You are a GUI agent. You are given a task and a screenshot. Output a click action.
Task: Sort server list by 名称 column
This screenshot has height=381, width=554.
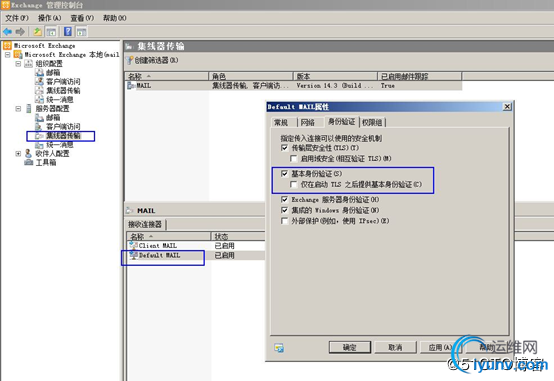166,76
